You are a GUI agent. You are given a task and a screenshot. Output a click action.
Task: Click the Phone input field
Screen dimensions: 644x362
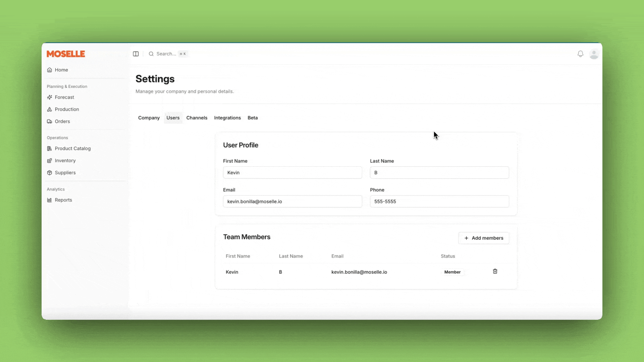439,201
